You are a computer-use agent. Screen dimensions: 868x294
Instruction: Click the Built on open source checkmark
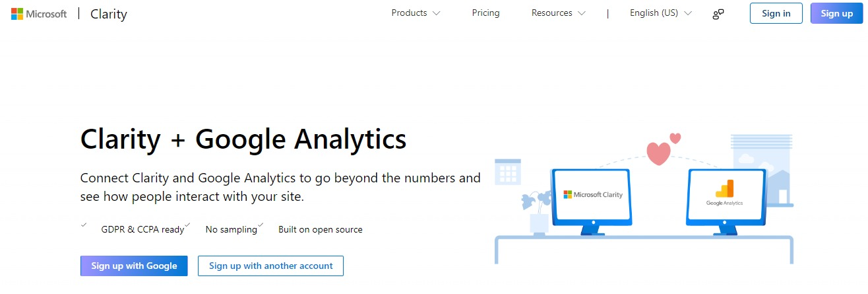coord(261,225)
